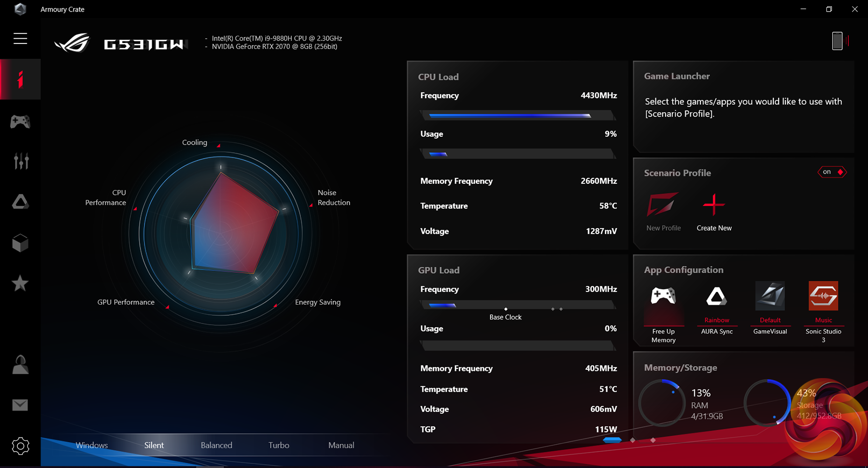The height and width of the screenshot is (468, 868).
Task: Click the GPU Frequency bar
Action: 518,305
